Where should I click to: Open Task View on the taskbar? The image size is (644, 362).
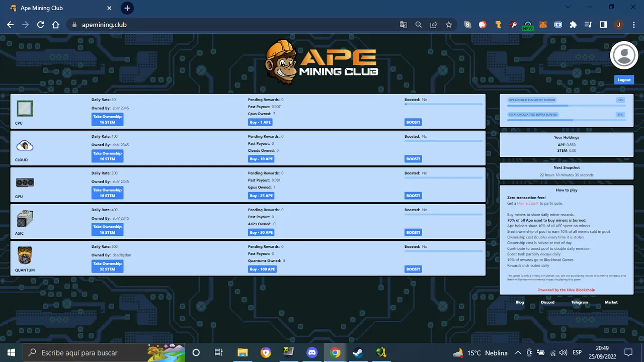point(219,352)
